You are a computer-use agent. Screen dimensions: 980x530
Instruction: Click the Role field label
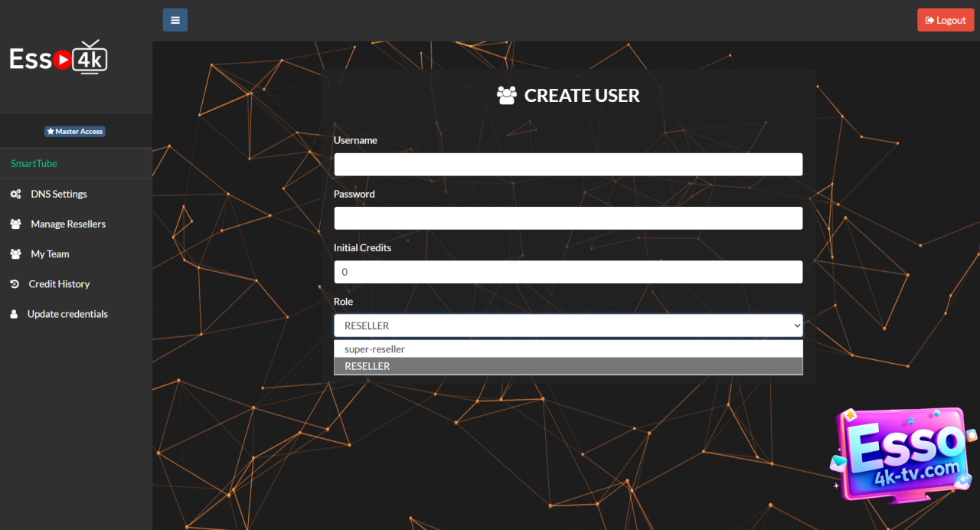(343, 302)
